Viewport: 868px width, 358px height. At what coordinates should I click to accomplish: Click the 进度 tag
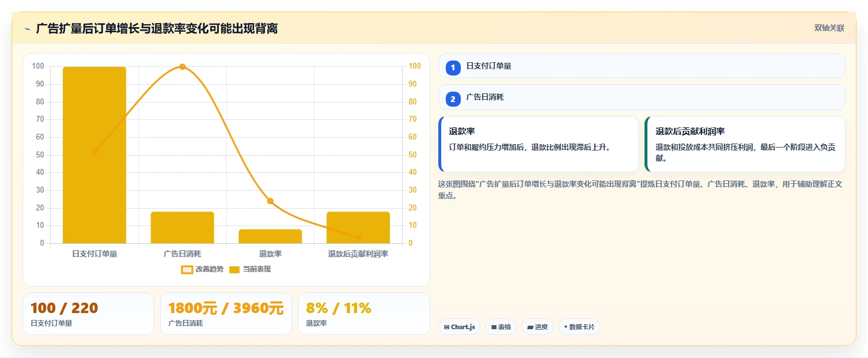537,327
